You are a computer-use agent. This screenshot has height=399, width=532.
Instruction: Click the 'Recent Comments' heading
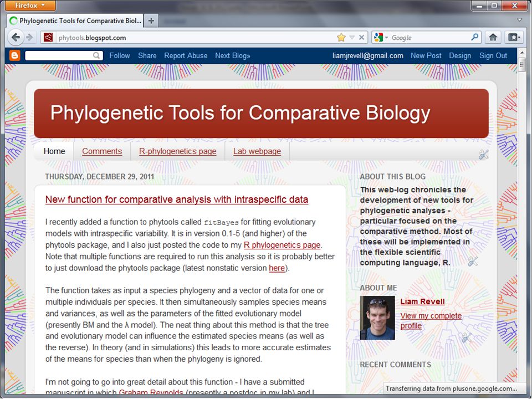395,365
